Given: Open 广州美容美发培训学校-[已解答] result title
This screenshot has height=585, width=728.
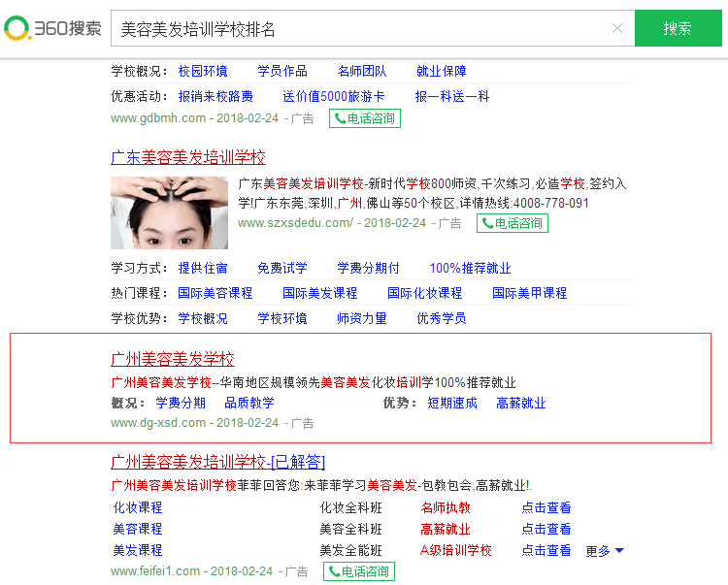Looking at the screenshot, I should 218,461.
